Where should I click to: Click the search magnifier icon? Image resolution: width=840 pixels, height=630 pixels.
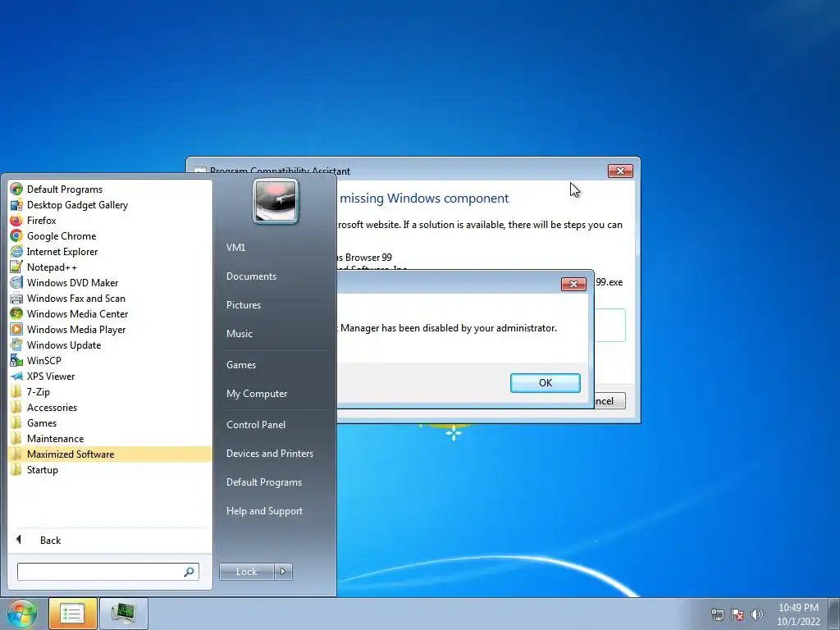189,572
